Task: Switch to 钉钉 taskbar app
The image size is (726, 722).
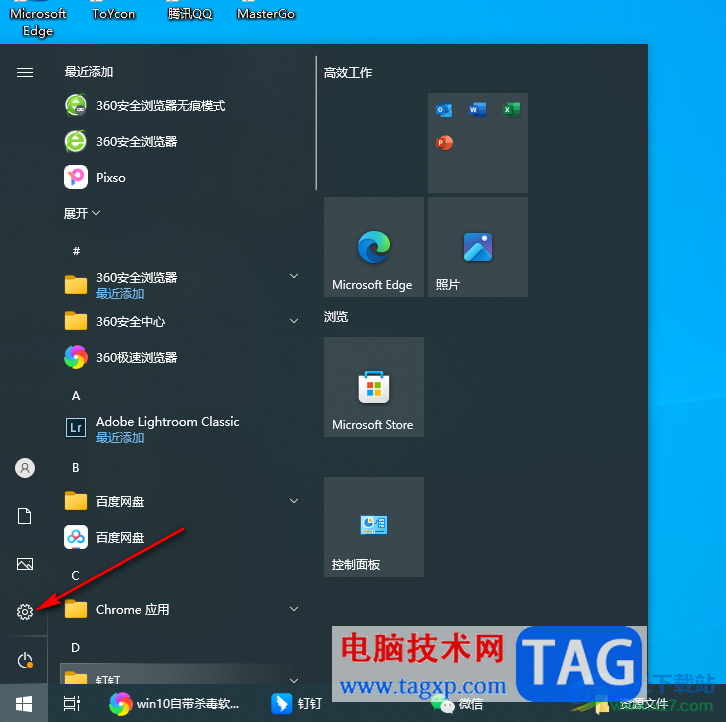Action: 297,704
